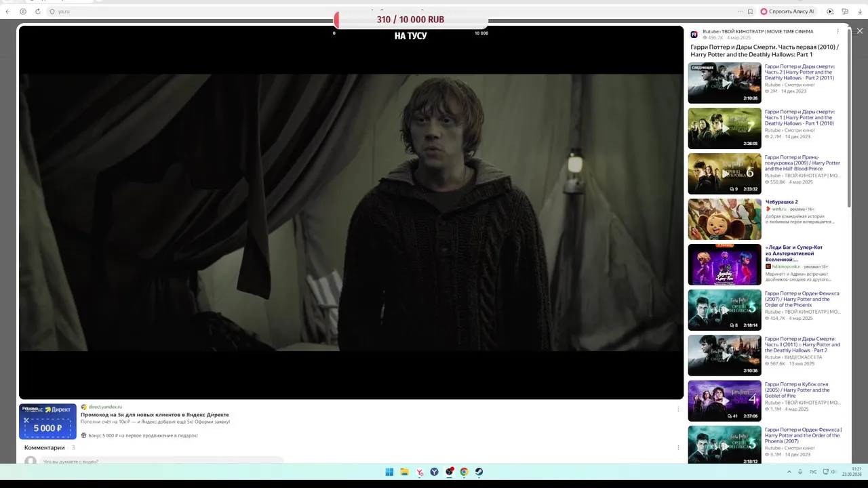
Task: Open the taskbar clock showing 11:21
Action: [x=852, y=472]
